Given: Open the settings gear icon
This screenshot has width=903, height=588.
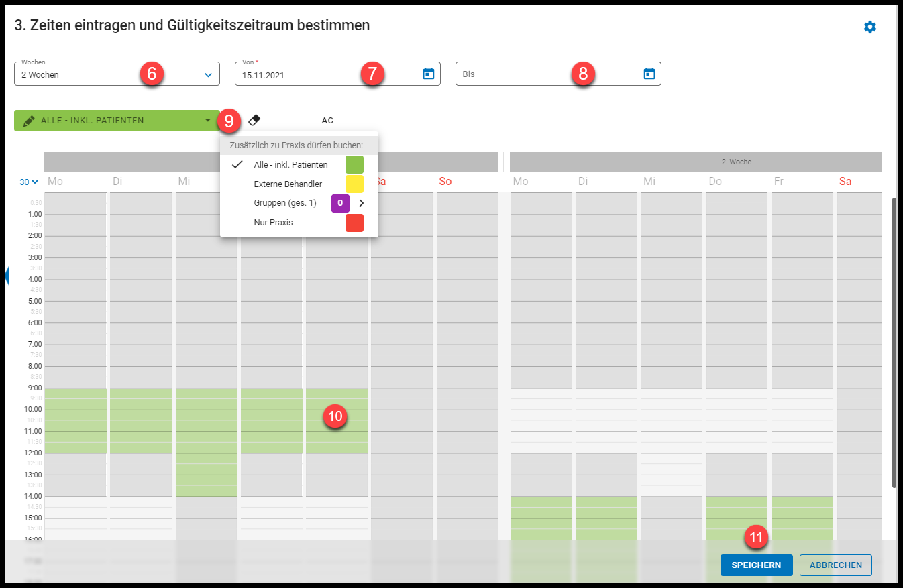Looking at the screenshot, I should click(x=869, y=27).
